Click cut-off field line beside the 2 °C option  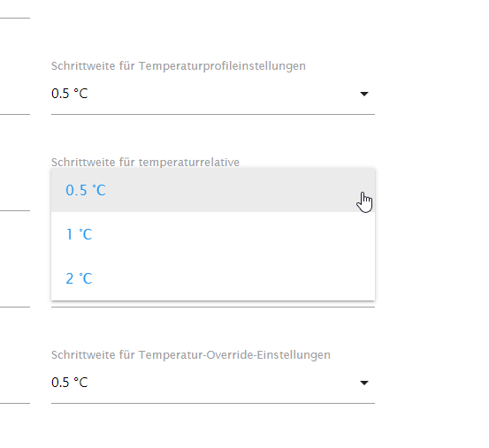point(15,307)
